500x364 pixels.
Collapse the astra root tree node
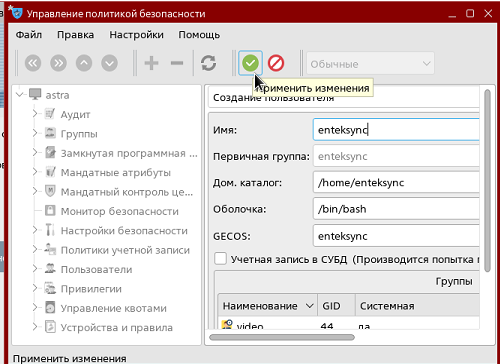[20, 95]
